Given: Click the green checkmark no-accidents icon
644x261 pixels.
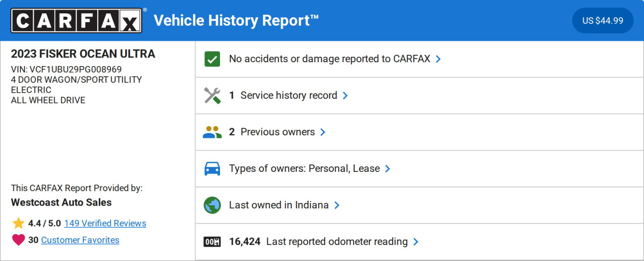Looking at the screenshot, I should coord(213,59).
